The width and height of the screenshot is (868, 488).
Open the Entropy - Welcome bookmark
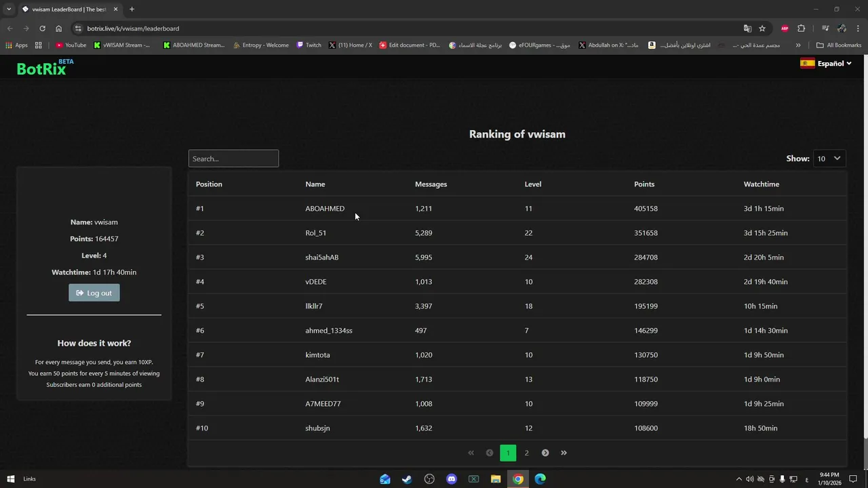point(260,45)
